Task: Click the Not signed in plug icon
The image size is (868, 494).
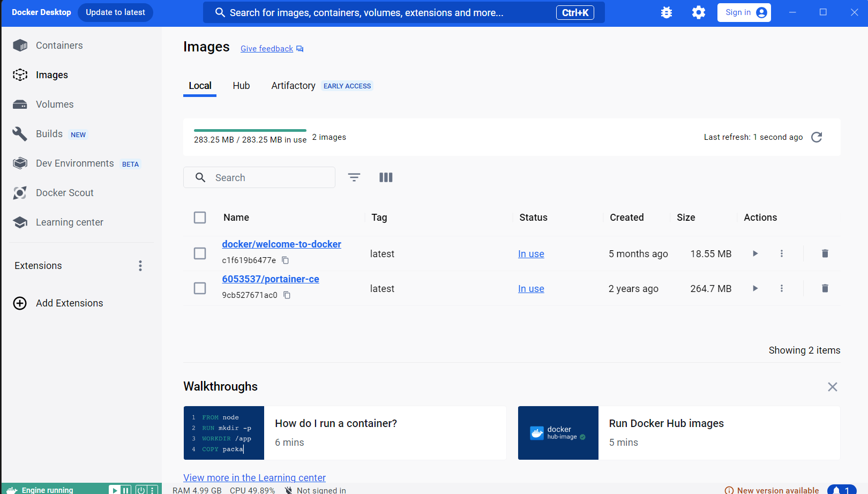Action: [x=289, y=490]
